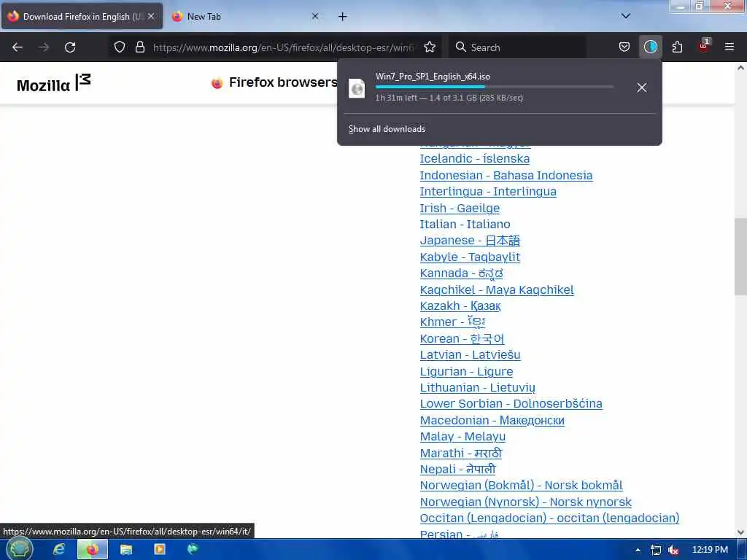Select Nepali language link
Screen dimensions: 747x560
(x=458, y=470)
